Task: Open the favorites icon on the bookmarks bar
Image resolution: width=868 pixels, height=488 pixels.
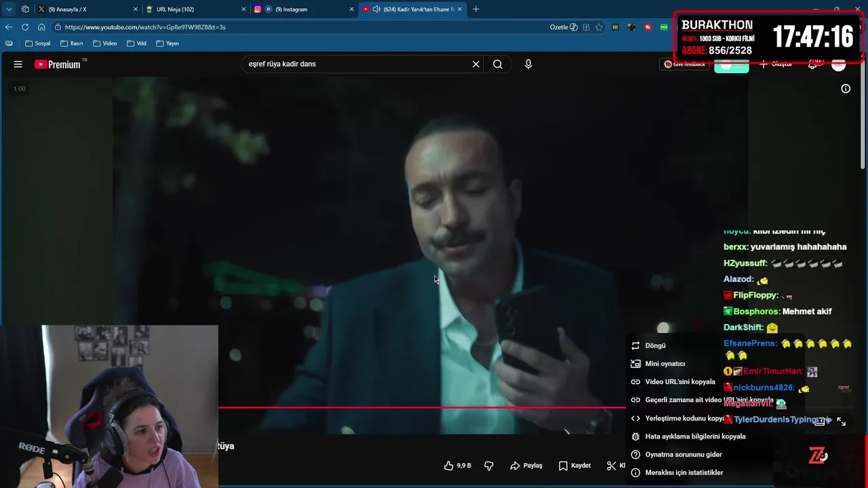Action: pyautogui.click(x=9, y=43)
